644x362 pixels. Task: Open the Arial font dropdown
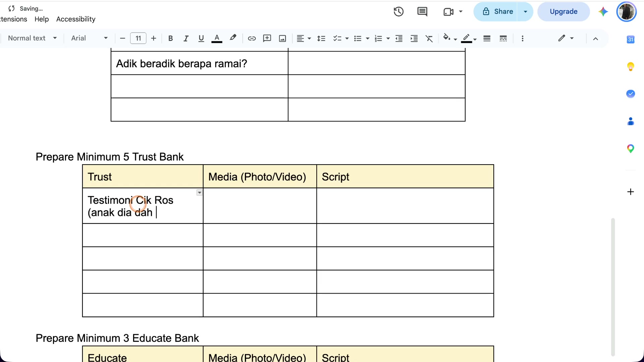pos(89,38)
